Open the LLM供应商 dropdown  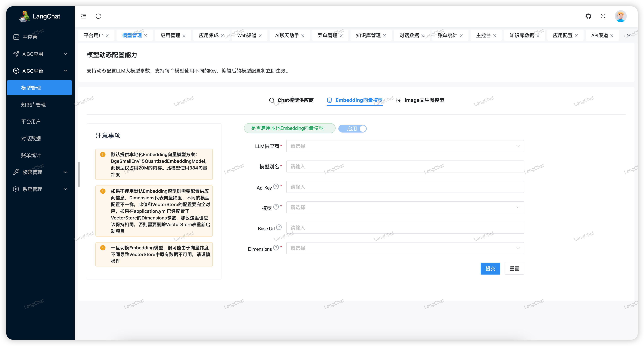[405, 146]
